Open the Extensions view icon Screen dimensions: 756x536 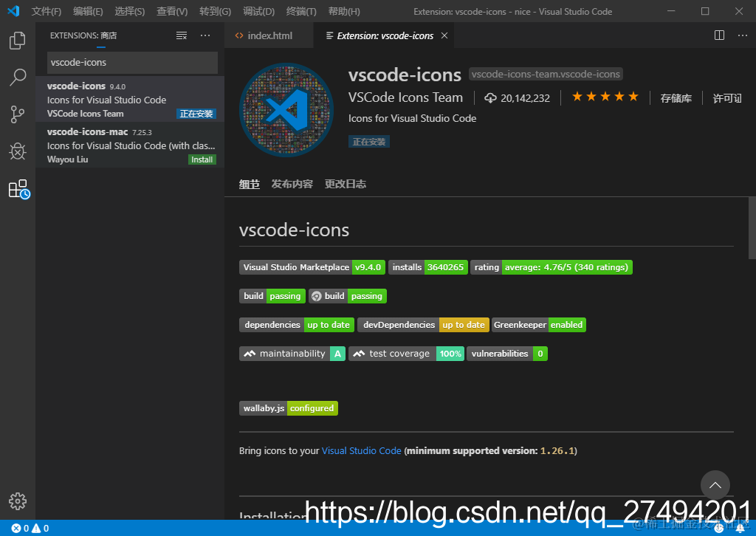tap(19, 189)
